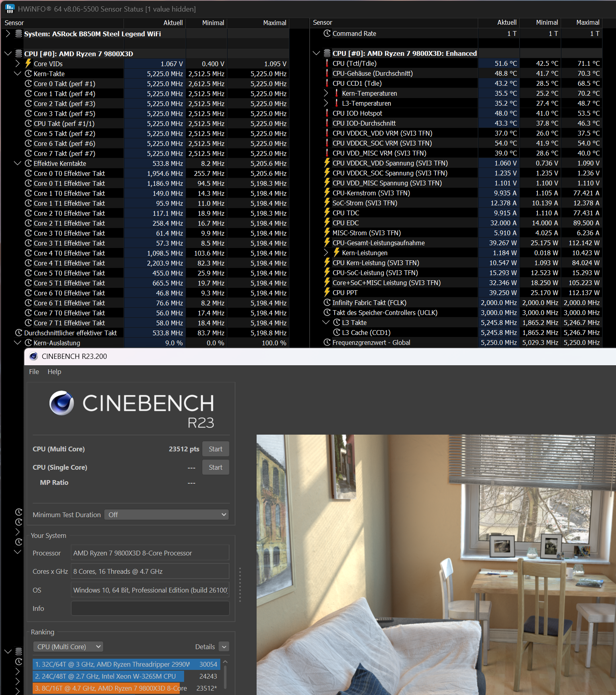Click the Sensor column header in right pane

pos(394,22)
